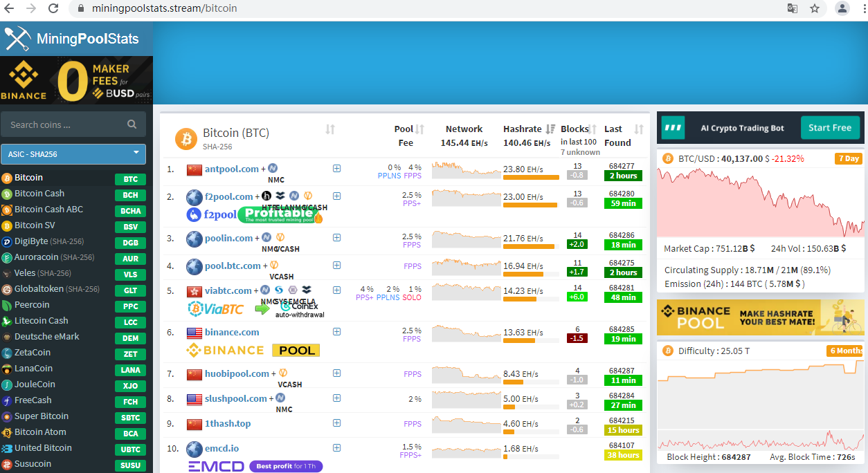The width and height of the screenshot is (868, 473).
Task: Open the ASIC - SHA256 algorithm dropdown
Action: click(x=73, y=154)
